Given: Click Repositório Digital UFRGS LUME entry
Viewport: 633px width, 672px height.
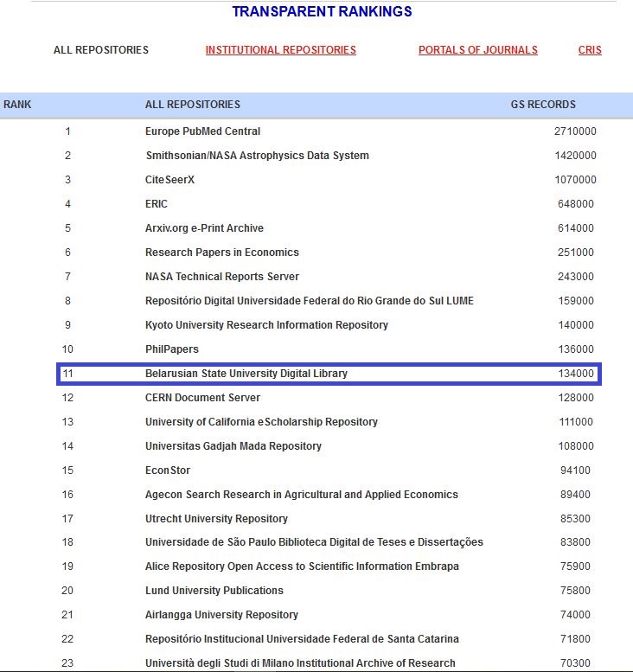Looking at the screenshot, I should [x=310, y=301].
